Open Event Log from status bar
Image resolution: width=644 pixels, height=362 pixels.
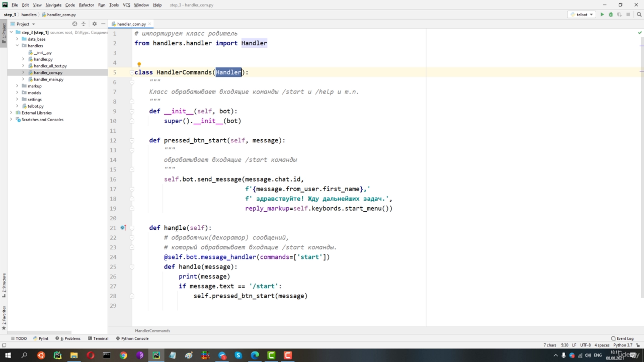pos(622,338)
